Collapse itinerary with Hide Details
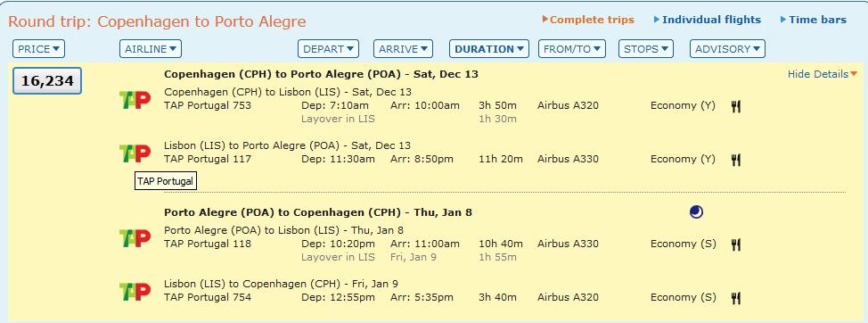 tap(822, 74)
